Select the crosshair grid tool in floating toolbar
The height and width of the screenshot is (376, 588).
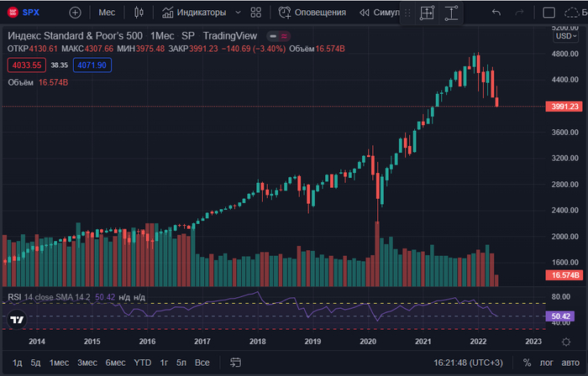(427, 13)
